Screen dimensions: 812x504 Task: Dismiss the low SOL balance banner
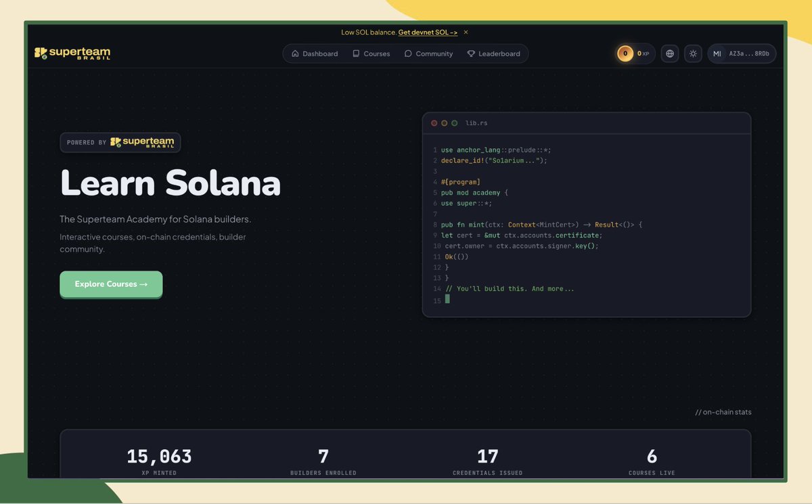click(x=466, y=32)
